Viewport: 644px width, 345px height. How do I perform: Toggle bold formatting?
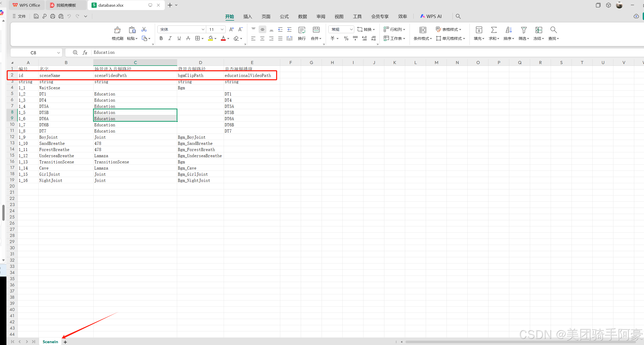pos(161,38)
